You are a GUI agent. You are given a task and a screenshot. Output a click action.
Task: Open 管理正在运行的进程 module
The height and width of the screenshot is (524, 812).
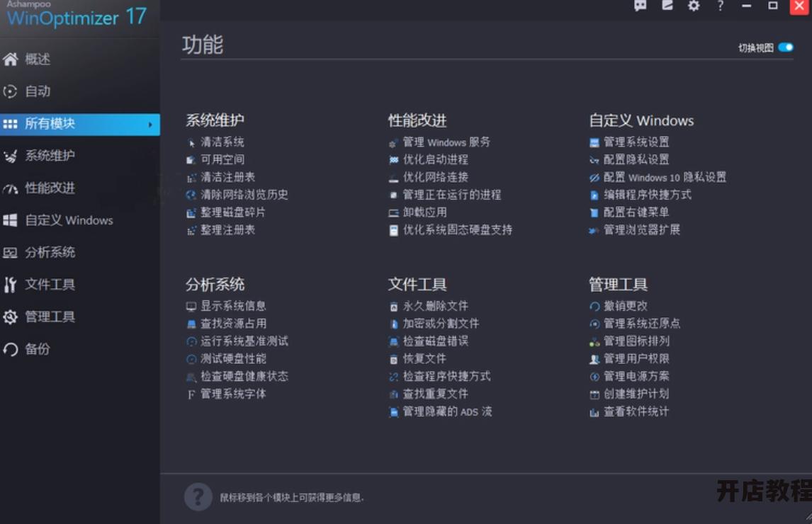tap(452, 195)
